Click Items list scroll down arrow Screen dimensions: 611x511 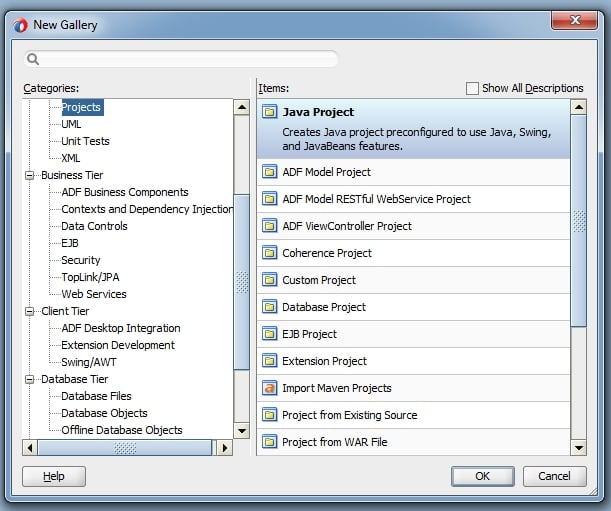(x=579, y=448)
